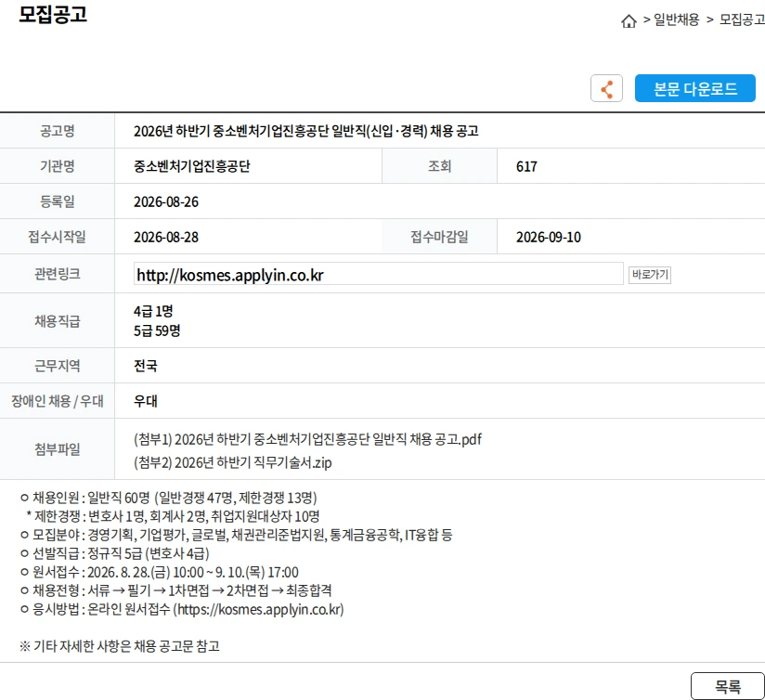
Task: Select the announcement title text 2026년 하반기 채용 공고
Action: (x=305, y=131)
